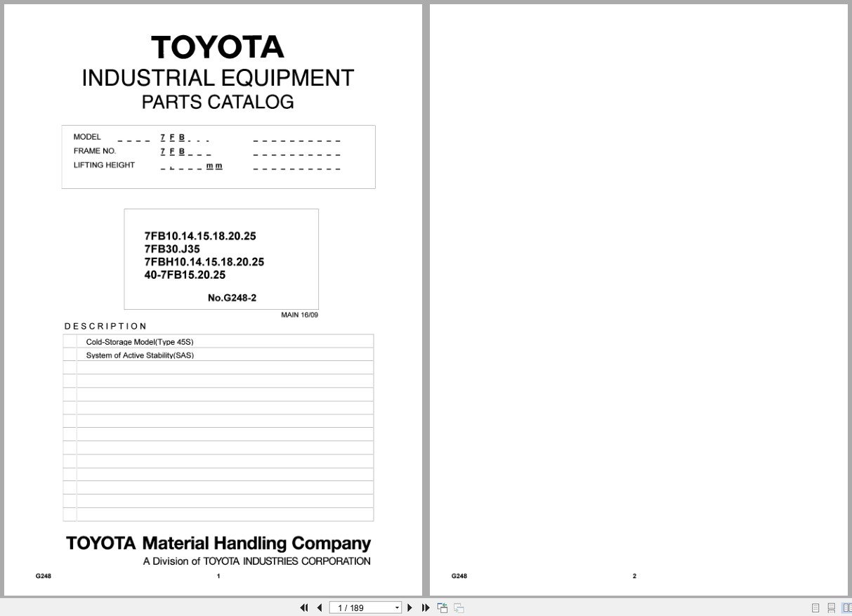
Task: Click the 'PARTS CATALOG' heading
Action: 218,102
